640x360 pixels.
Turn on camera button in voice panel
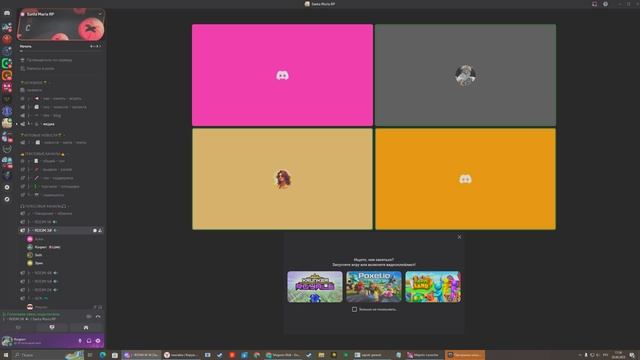coord(18,327)
